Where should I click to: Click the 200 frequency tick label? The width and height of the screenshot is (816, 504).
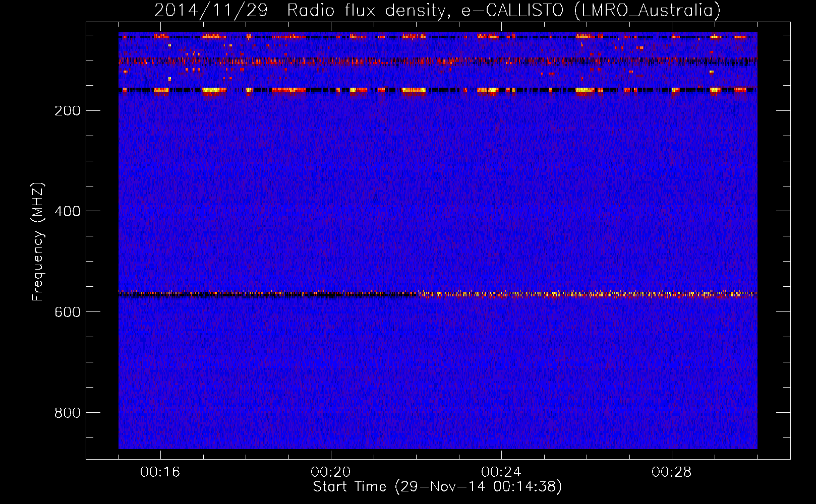coord(68,111)
